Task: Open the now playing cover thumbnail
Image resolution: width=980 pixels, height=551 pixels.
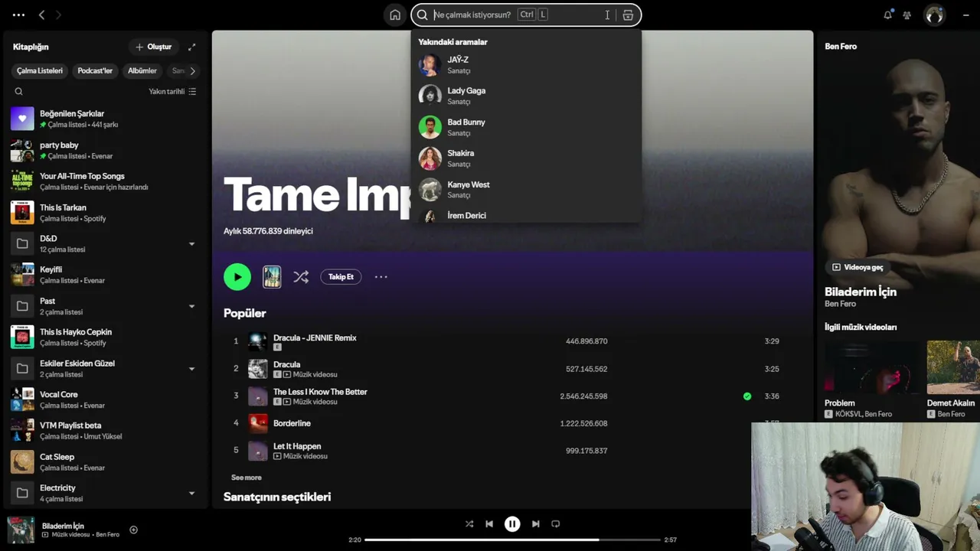Action: click(x=21, y=530)
